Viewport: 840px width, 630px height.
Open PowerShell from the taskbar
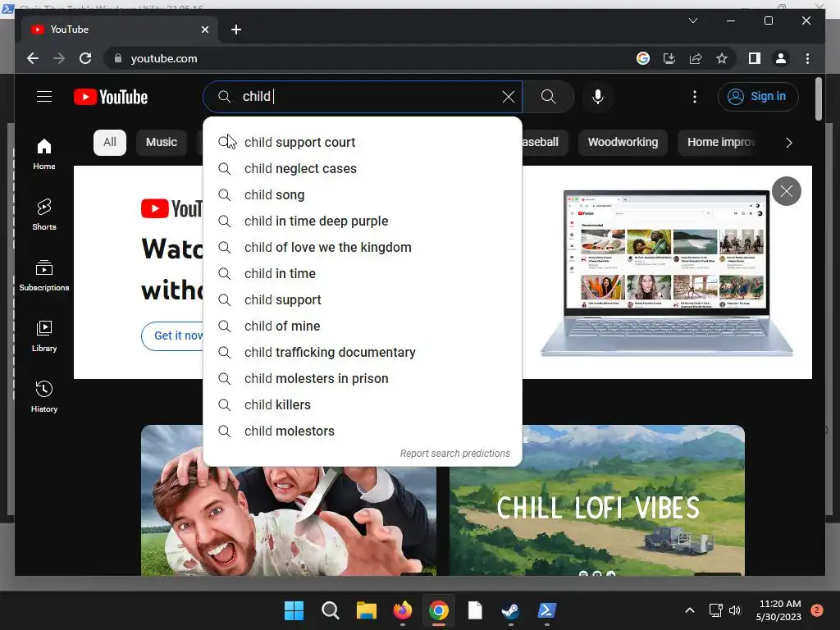click(x=546, y=610)
